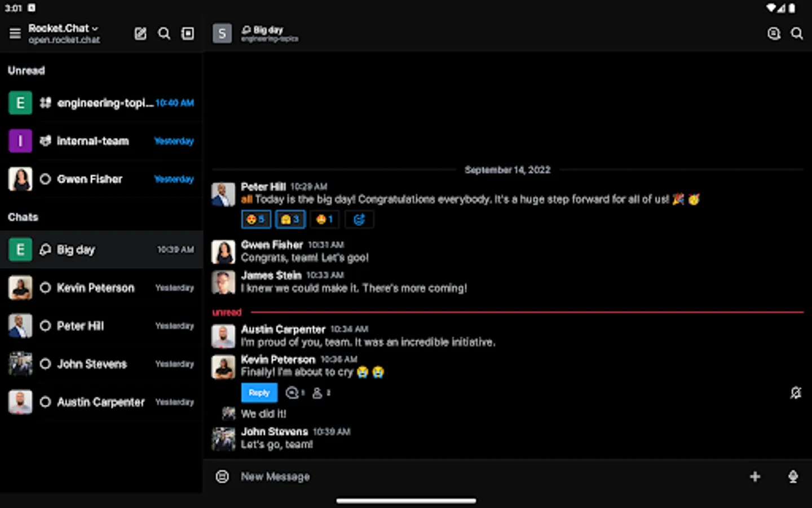This screenshot has width=812, height=508.
Task: Search rooms in the sidebar
Action: click(164, 34)
